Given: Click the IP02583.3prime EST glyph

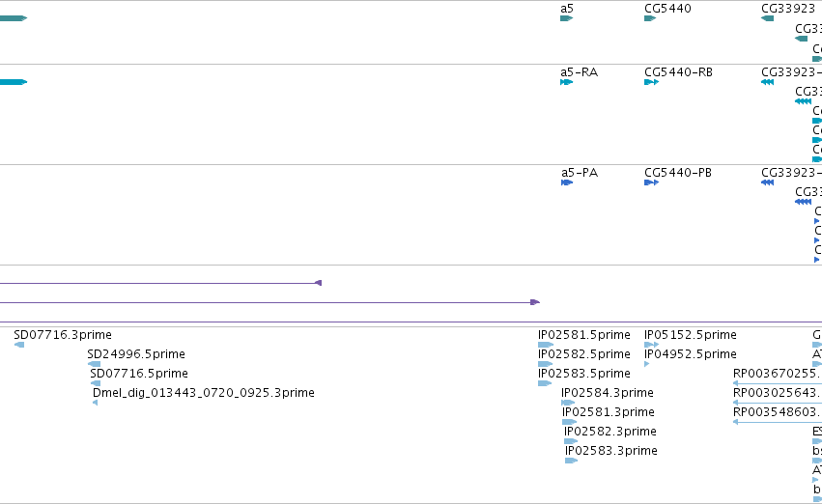Looking at the screenshot, I should pos(572,461).
